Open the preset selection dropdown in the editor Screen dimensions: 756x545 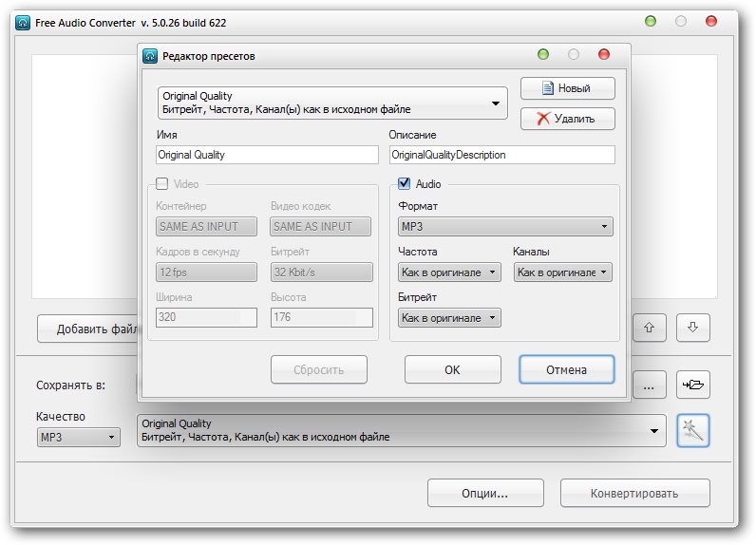click(x=333, y=103)
